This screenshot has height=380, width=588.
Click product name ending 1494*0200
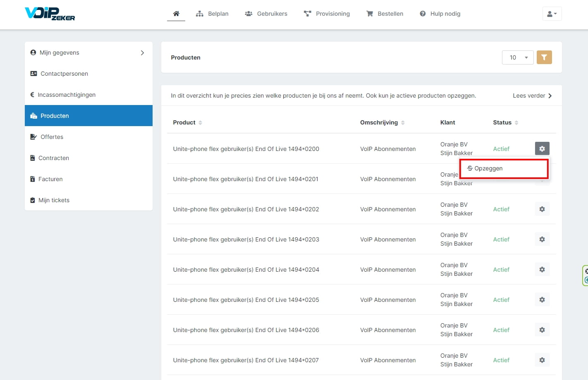pos(246,149)
